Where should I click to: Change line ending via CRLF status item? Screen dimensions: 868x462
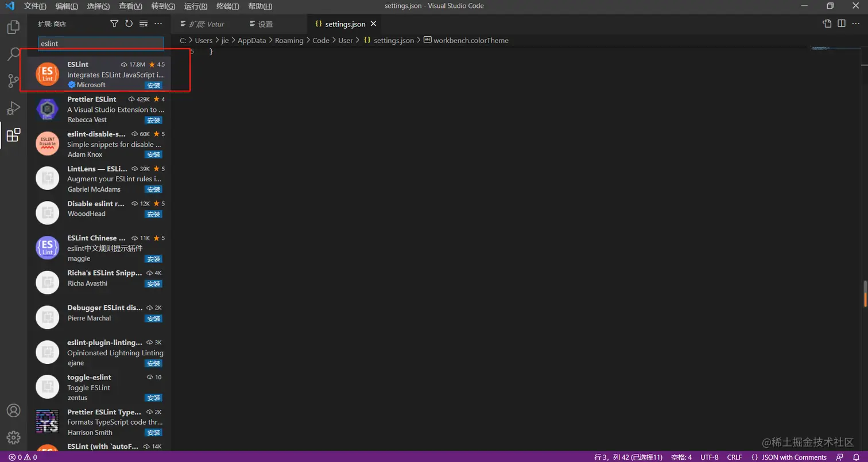(735, 457)
